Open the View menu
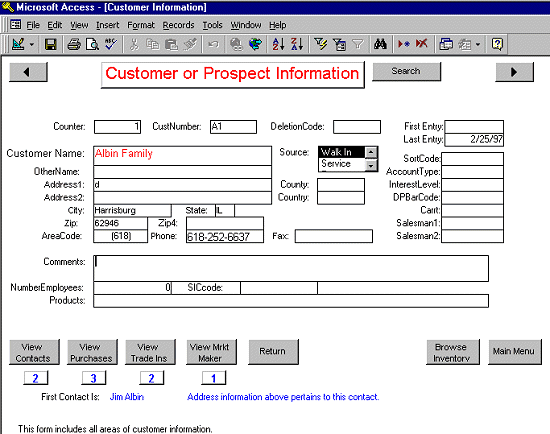This screenshot has width=550, height=434. tap(79, 25)
